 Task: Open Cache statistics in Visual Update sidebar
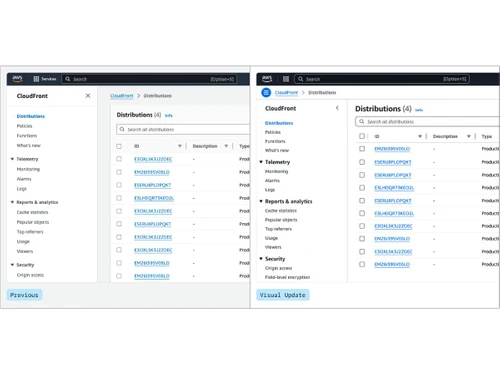pos(281,210)
